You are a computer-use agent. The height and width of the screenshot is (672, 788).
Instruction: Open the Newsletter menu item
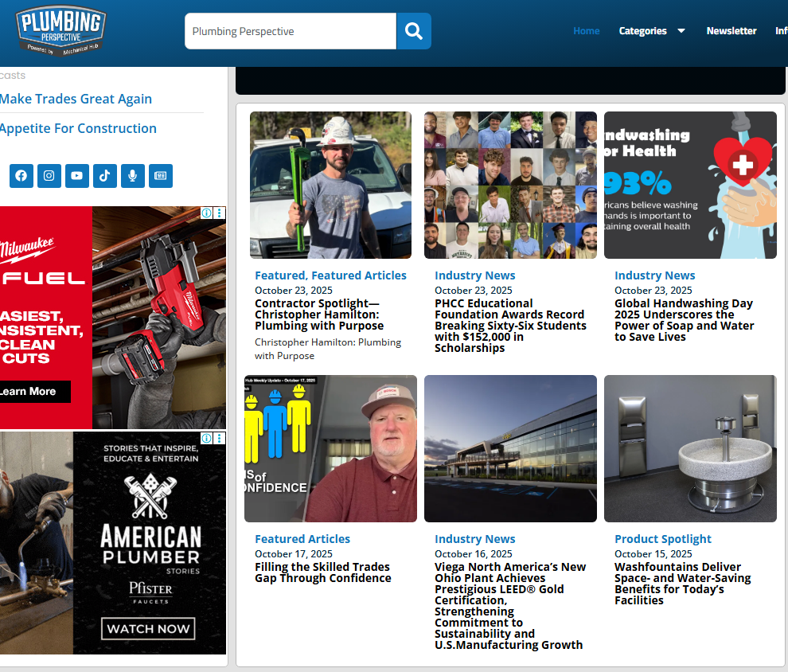coord(731,31)
